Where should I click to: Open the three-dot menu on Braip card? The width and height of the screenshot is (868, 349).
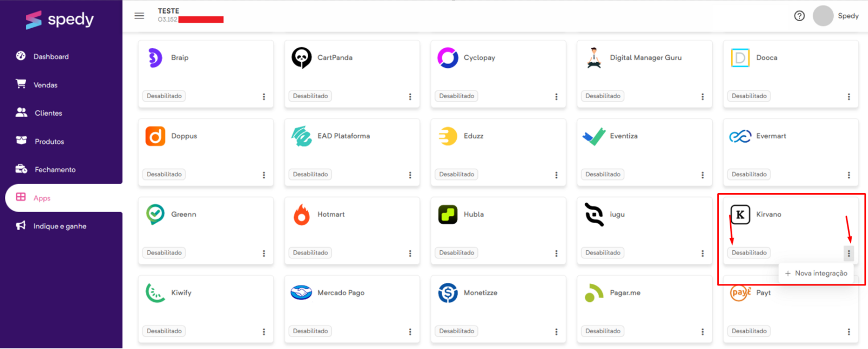[x=264, y=97]
